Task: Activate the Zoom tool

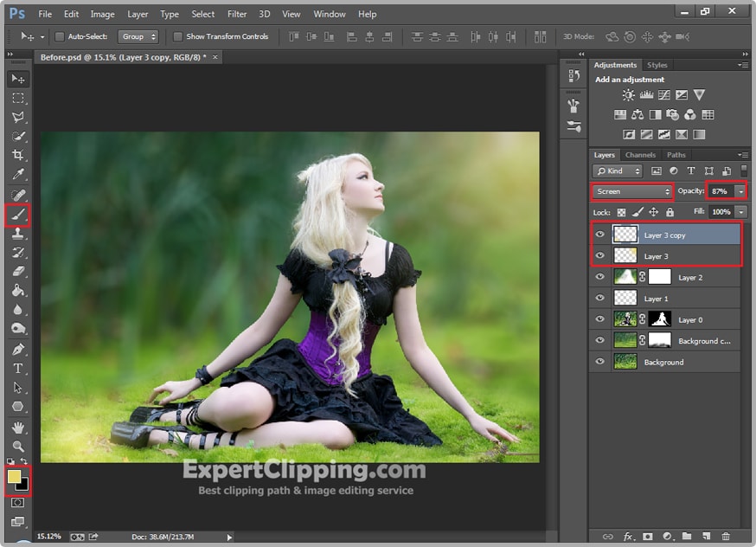Action: click(x=18, y=447)
